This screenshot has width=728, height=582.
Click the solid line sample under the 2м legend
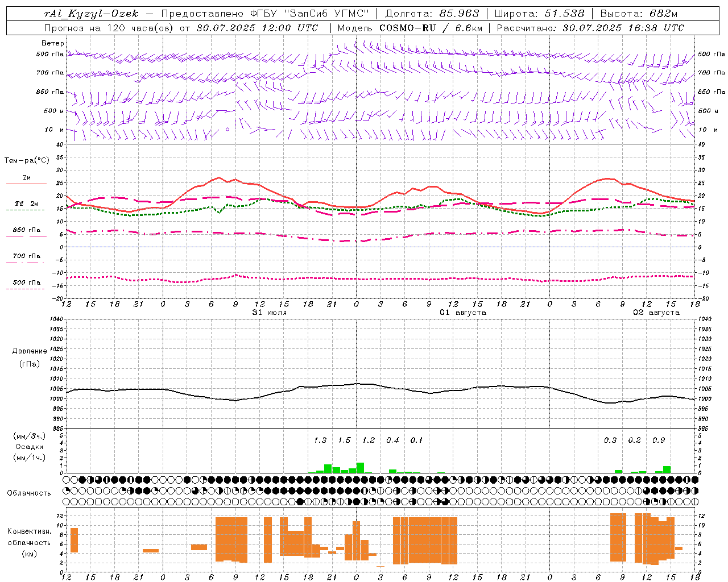(26, 184)
